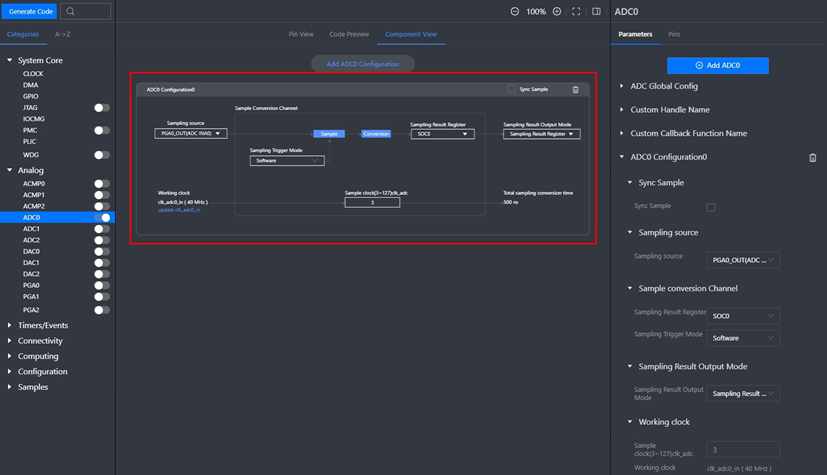Click the search icon beside Generate Code
The height and width of the screenshot is (475, 827).
(71, 11)
